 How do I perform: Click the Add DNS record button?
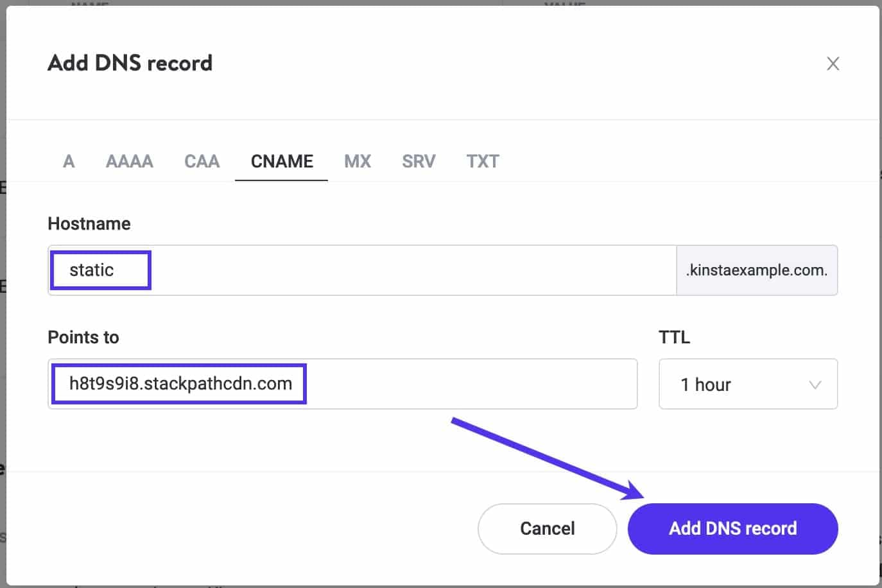(x=732, y=528)
